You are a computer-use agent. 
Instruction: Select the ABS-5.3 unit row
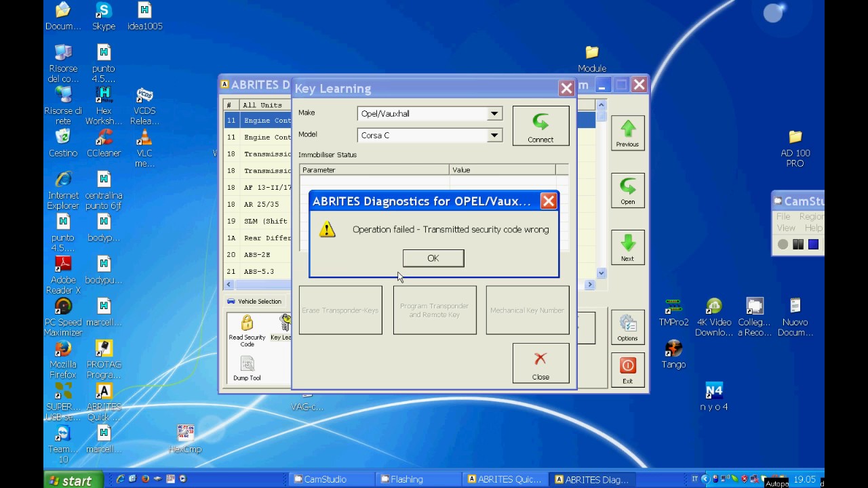tap(258, 272)
